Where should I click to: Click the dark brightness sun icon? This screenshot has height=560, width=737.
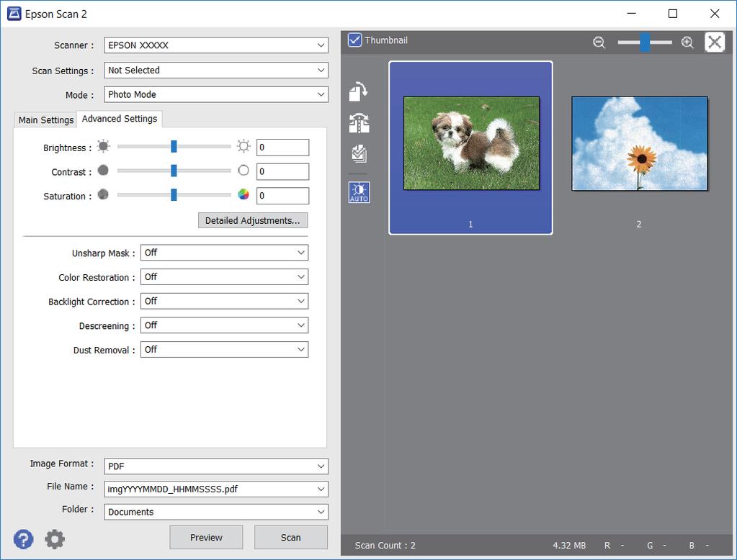click(x=104, y=147)
